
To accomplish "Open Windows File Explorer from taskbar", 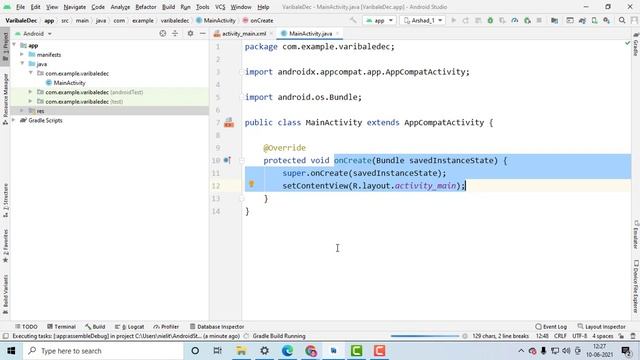I will pos(241,351).
